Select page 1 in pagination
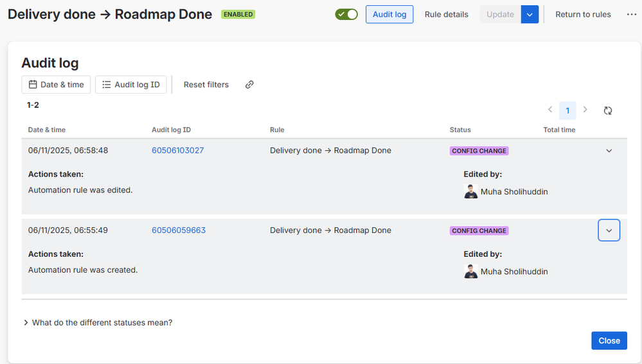 [x=567, y=110]
